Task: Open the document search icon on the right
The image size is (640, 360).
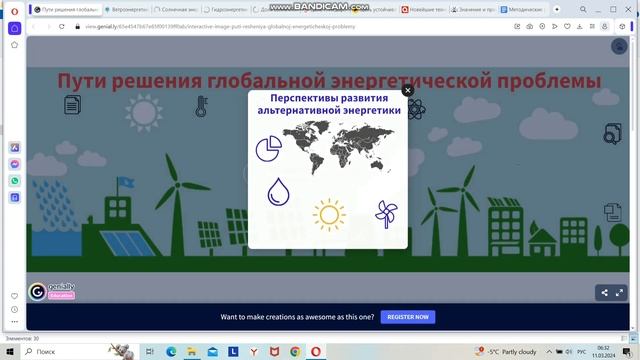Action: (x=612, y=134)
